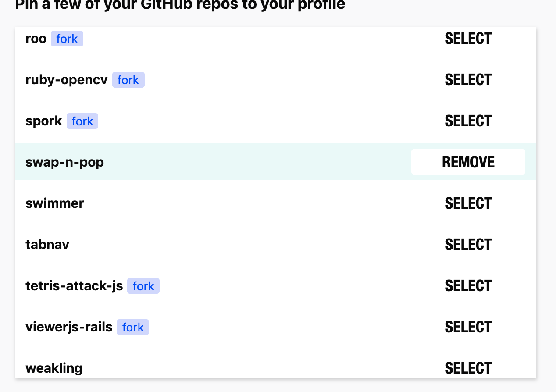Screen dimensions: 556x392
Task: Select the ruby-opencv repository
Action: 468,80
